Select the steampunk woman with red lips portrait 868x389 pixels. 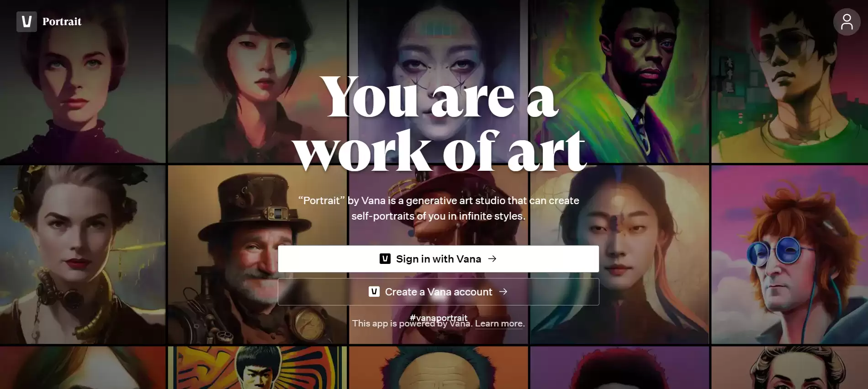tap(83, 254)
